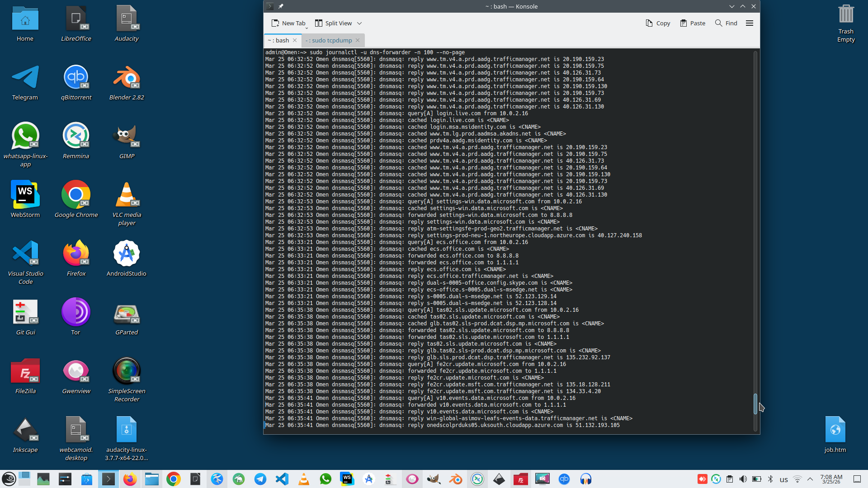Click the Copy toolbar button
This screenshot has height=488, width=868.
tap(658, 23)
